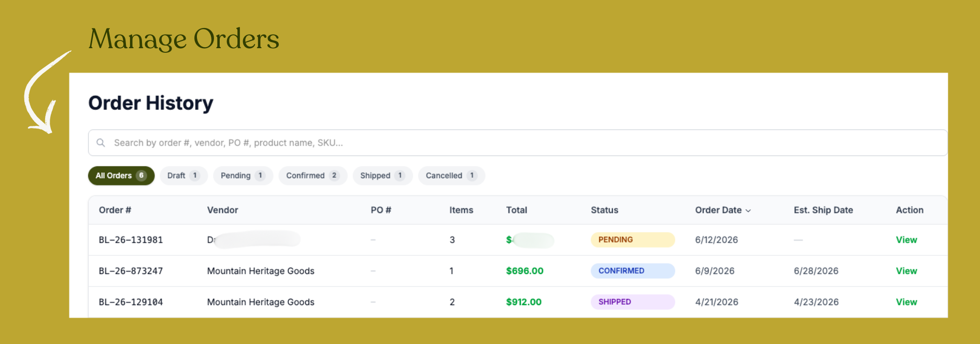The image size is (980, 344).
Task: Click the CONFIRMED status badge
Action: (633, 271)
